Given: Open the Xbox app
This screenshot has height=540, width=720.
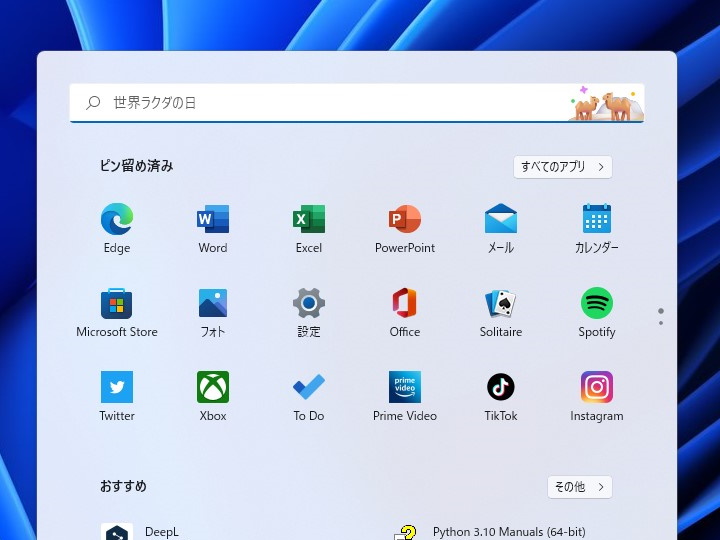Looking at the screenshot, I should [213, 396].
